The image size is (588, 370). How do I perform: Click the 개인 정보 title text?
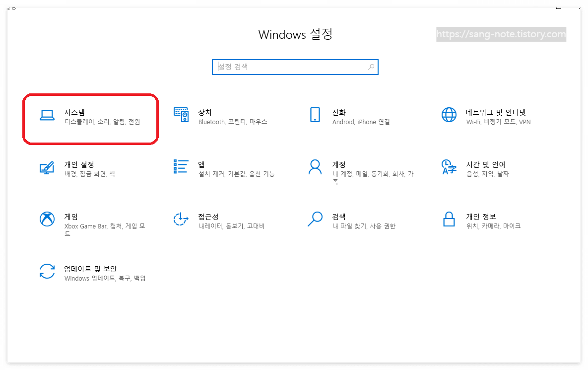pyautogui.click(x=481, y=217)
